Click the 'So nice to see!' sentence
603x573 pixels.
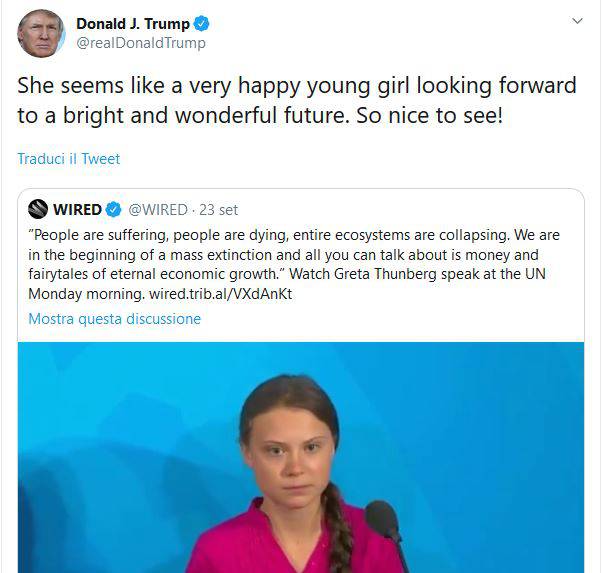coord(430,115)
